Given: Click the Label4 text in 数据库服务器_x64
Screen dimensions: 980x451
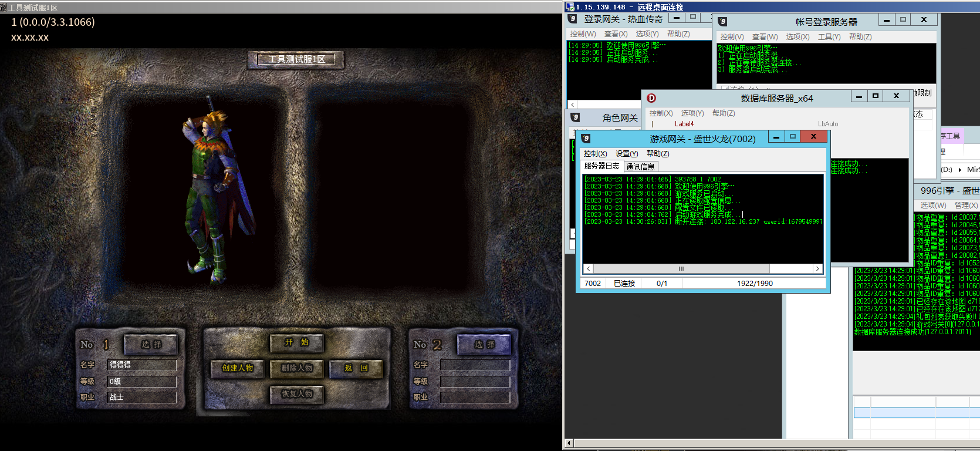Looking at the screenshot, I should pos(684,124).
